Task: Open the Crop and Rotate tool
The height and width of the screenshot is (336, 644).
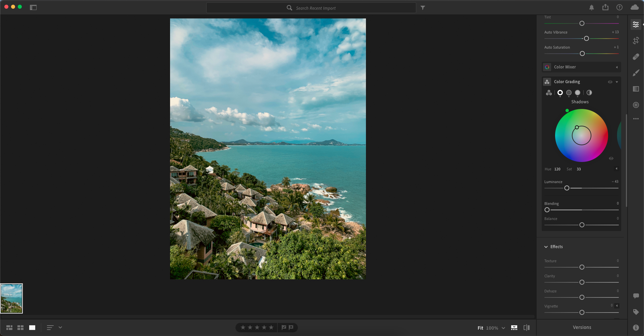Action: [636, 41]
